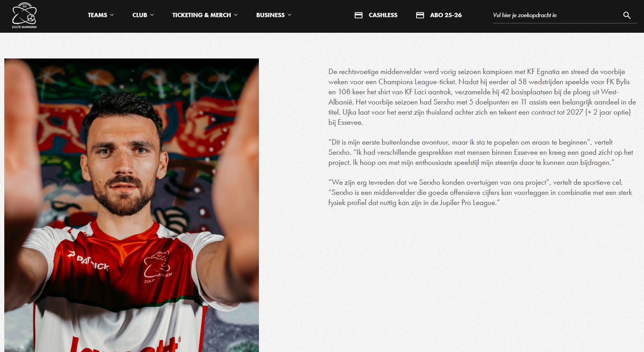
Task: Click the card icon beside Cashless
Action: click(x=359, y=15)
